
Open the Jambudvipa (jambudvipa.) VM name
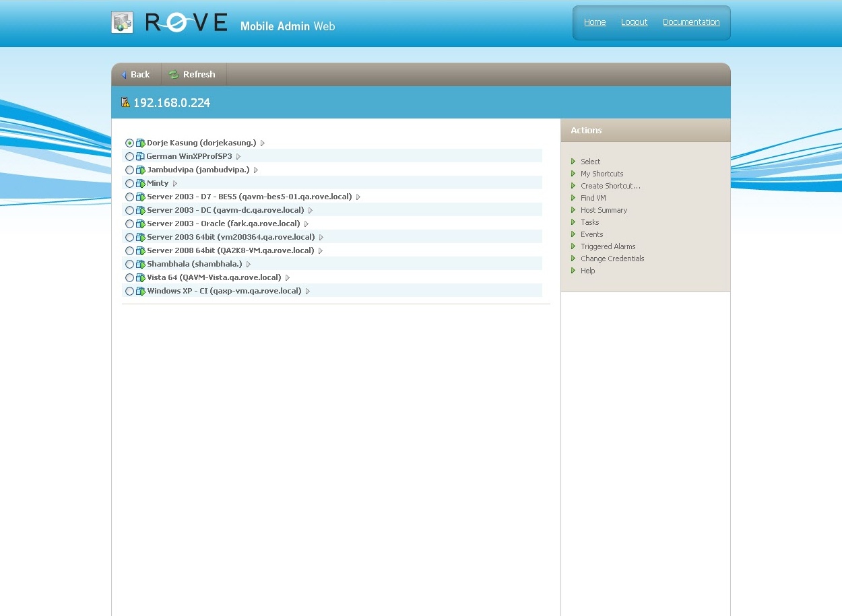(198, 170)
